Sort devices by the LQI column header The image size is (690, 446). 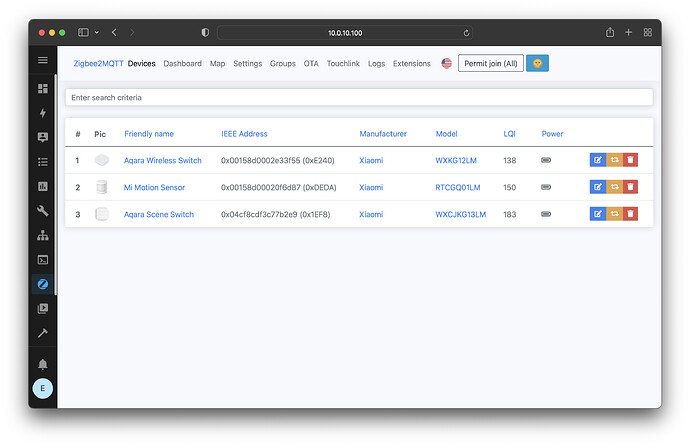509,134
